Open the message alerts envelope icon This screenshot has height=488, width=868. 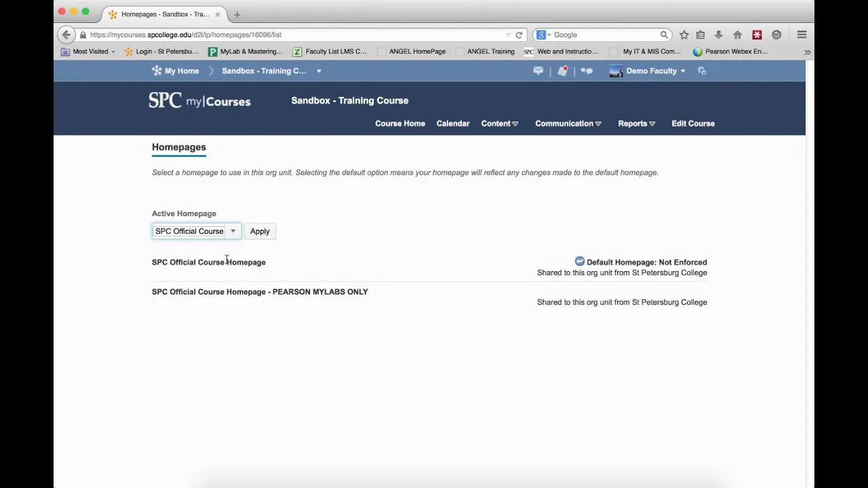click(538, 70)
